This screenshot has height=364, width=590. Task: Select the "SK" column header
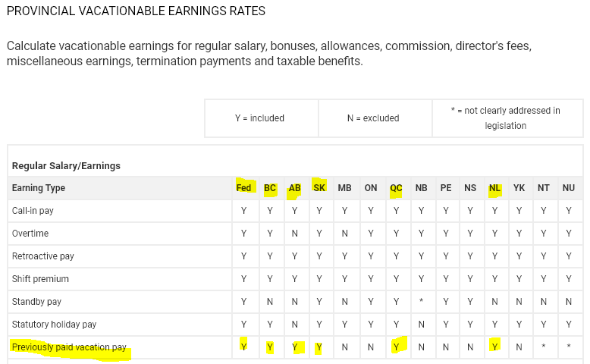319,188
